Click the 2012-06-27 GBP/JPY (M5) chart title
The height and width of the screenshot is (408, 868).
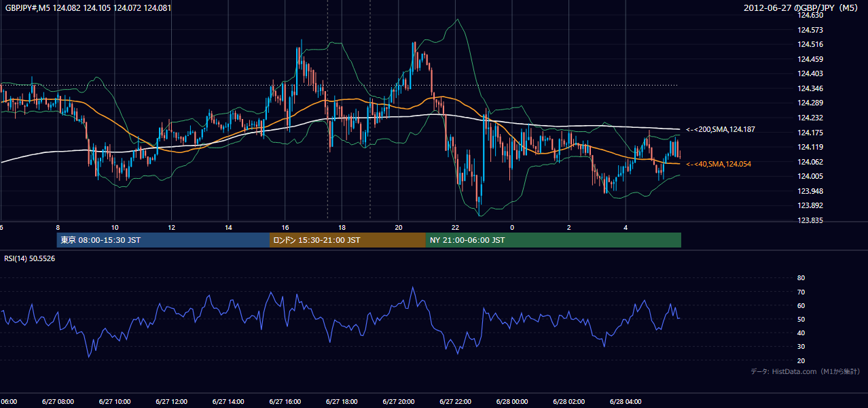click(801, 8)
